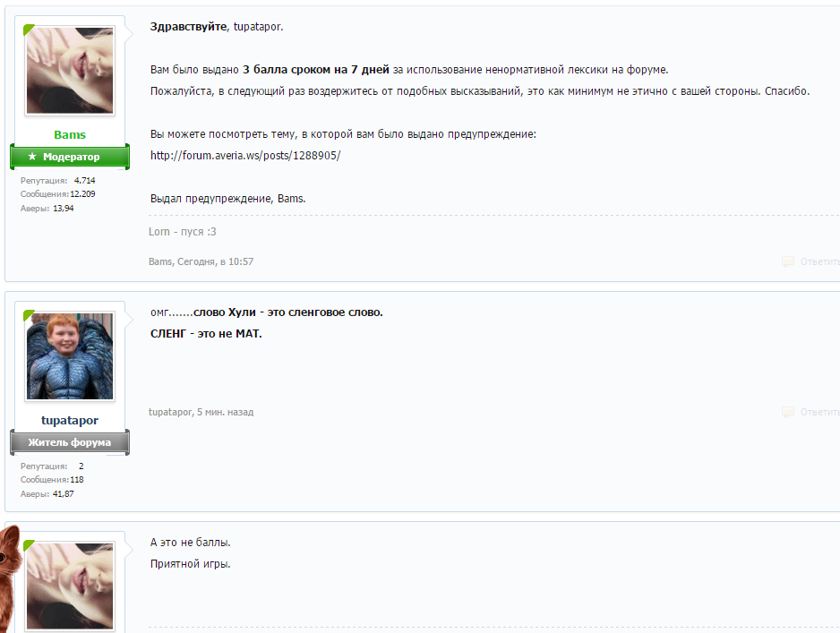The height and width of the screenshot is (633, 840).
Task: Click the online indicator on tupatapor's avatar
Action: click(29, 315)
